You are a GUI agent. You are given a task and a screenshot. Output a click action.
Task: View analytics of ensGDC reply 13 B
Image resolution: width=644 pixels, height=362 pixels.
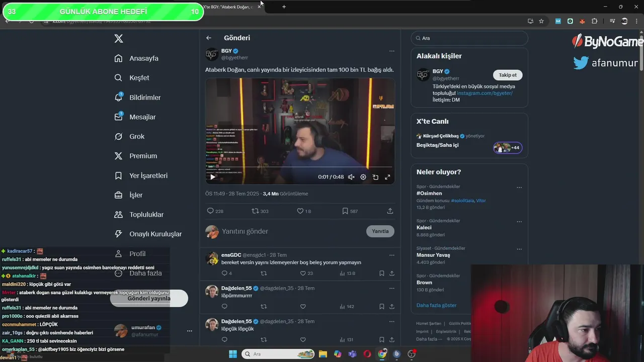click(347, 274)
